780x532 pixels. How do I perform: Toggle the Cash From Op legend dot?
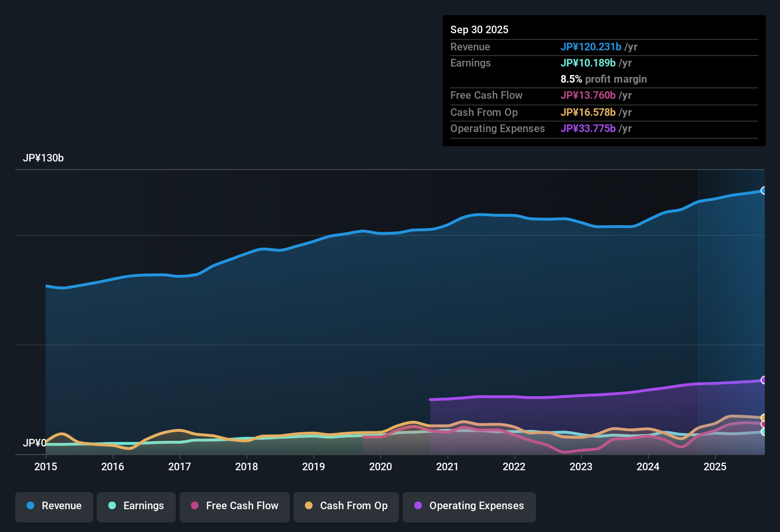coord(308,506)
